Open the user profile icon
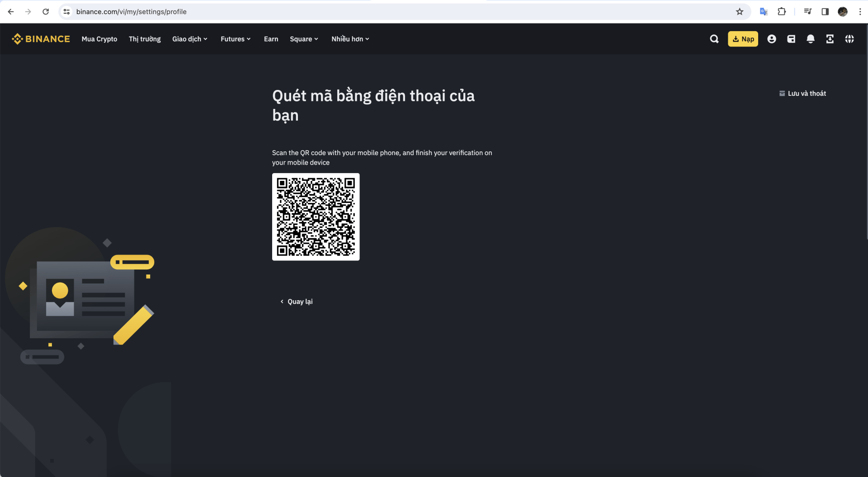Screen dimensions: 868x477 (772, 39)
